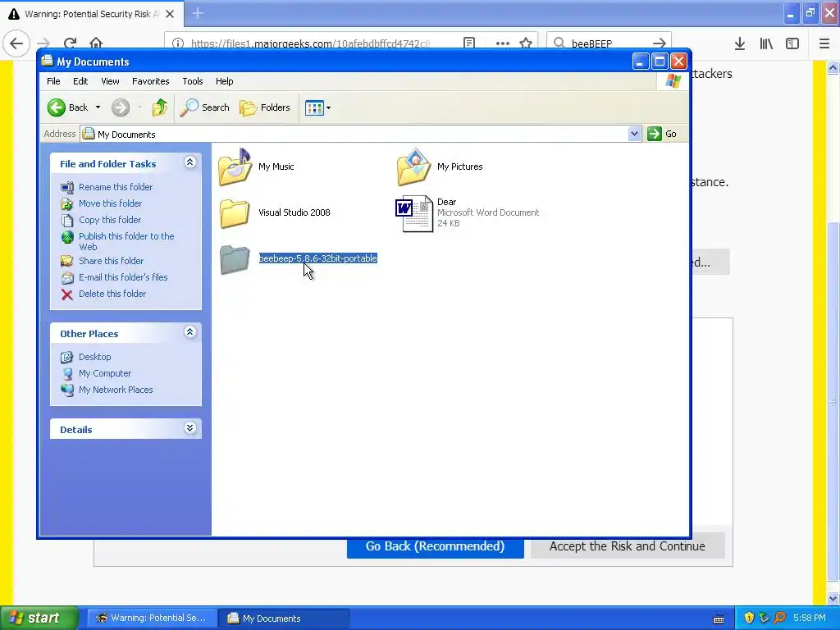The height and width of the screenshot is (630, 840).
Task: Open the Views dropdown button
Action: coord(317,107)
